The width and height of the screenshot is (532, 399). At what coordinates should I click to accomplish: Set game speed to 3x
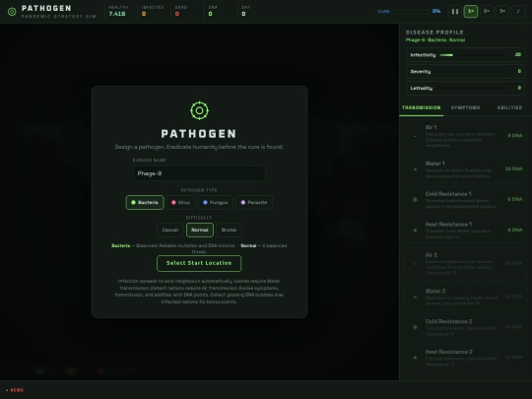(x=502, y=12)
